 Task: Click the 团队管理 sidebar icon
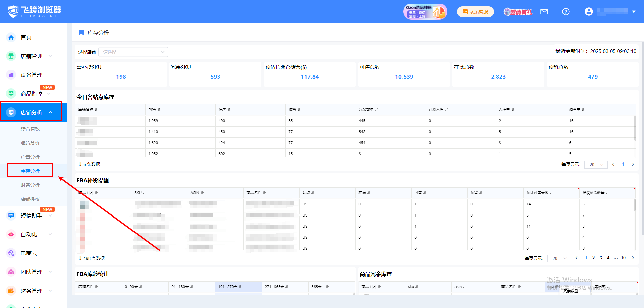pos(11,272)
